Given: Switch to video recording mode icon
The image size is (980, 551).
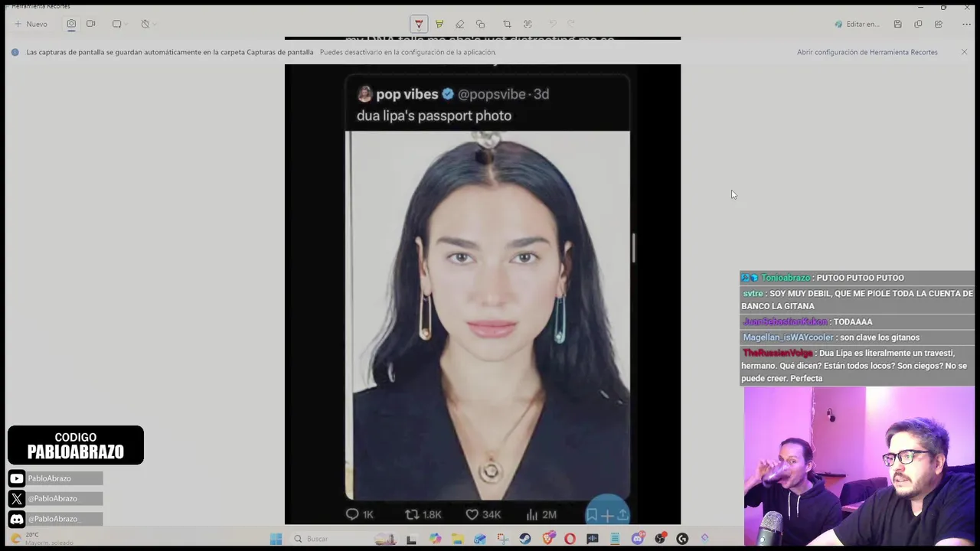Looking at the screenshot, I should (x=91, y=24).
